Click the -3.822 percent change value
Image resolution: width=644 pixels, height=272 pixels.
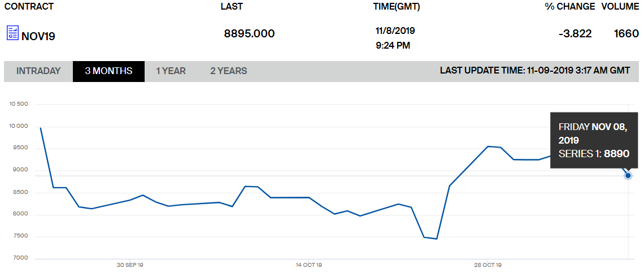click(575, 34)
